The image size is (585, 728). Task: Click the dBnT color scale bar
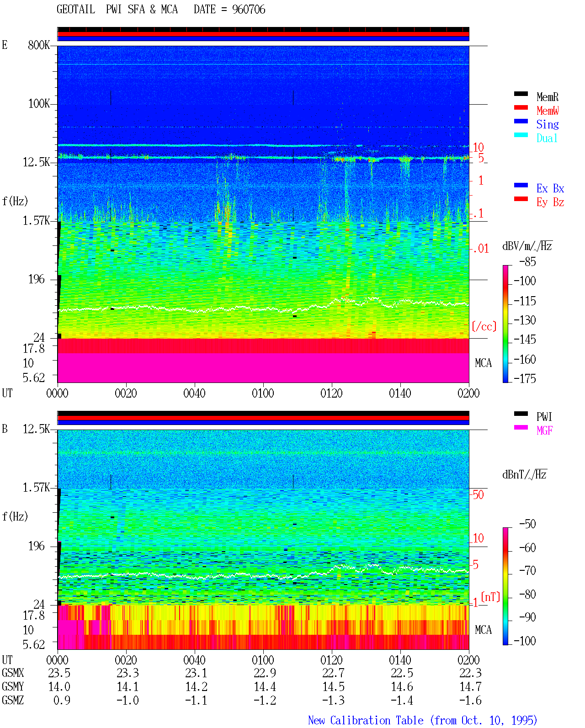[505, 586]
